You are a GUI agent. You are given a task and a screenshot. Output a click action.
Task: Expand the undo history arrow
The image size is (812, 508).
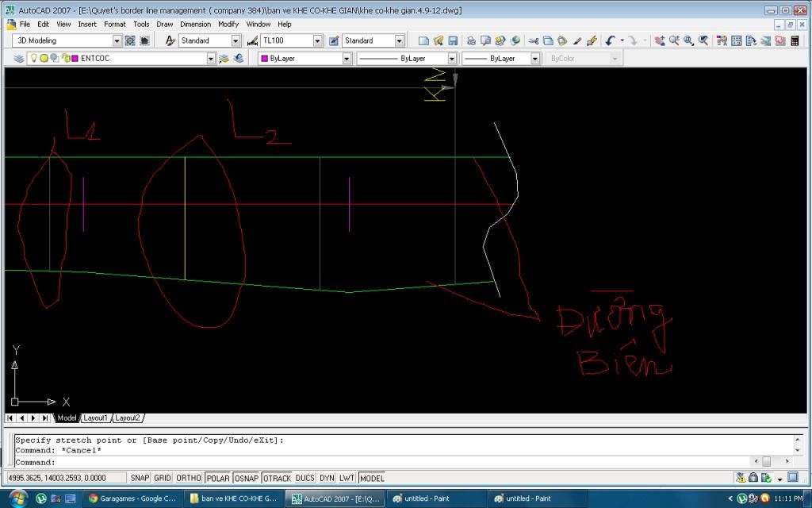tap(622, 40)
